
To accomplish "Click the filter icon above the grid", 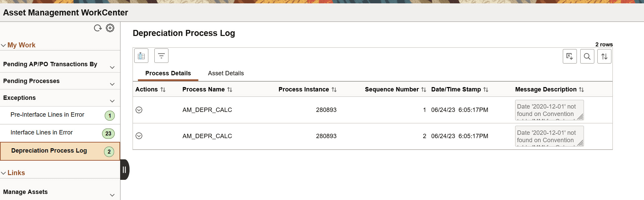I will point(161,55).
